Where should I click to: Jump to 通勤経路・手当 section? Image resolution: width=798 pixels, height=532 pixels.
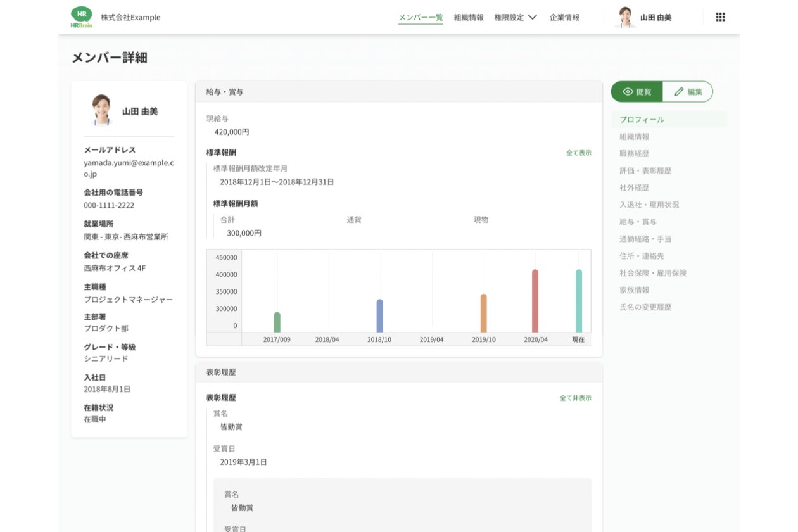tap(645, 239)
